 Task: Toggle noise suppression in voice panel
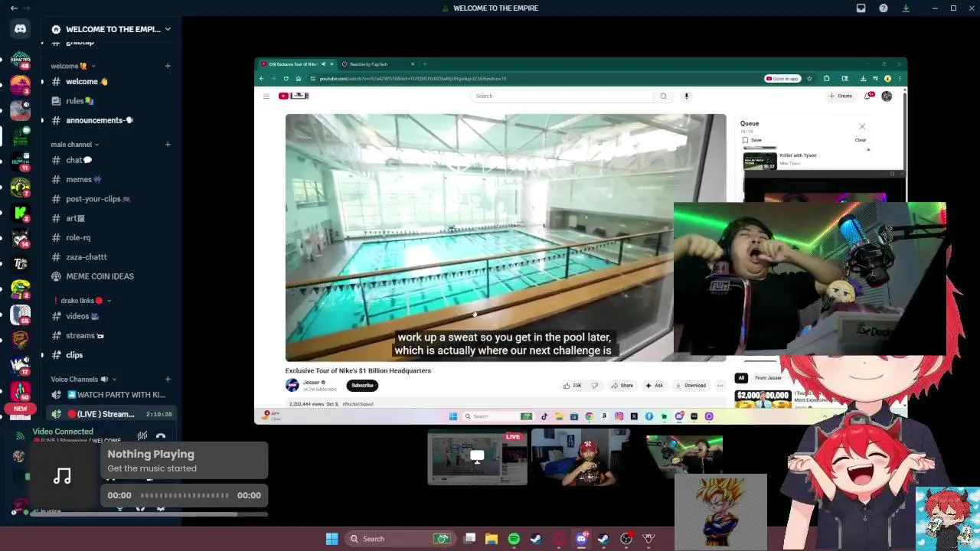[x=142, y=436]
